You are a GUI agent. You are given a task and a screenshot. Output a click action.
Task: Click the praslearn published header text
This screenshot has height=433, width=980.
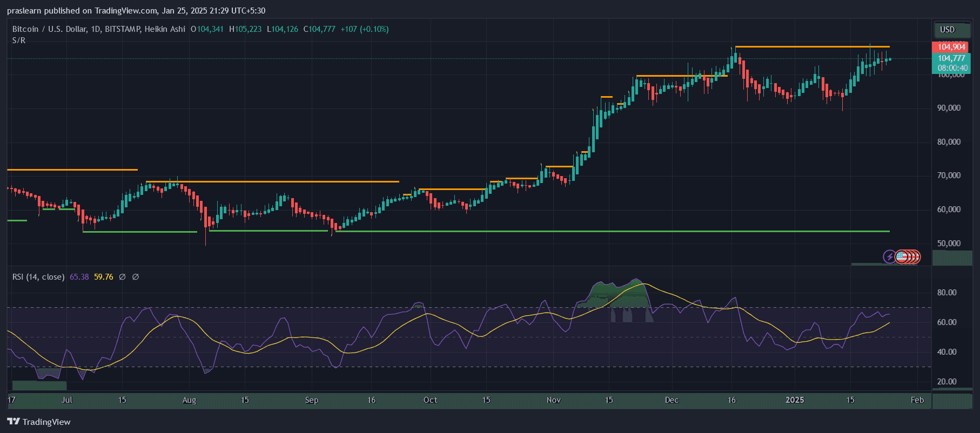(x=136, y=11)
